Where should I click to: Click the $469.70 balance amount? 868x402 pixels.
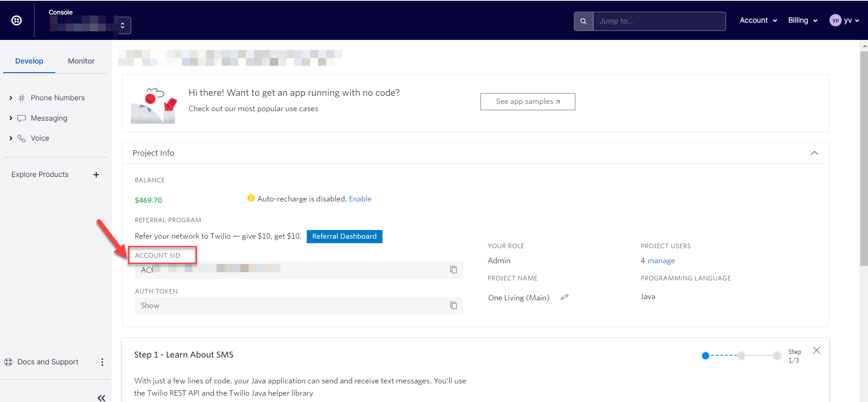pyautogui.click(x=148, y=200)
